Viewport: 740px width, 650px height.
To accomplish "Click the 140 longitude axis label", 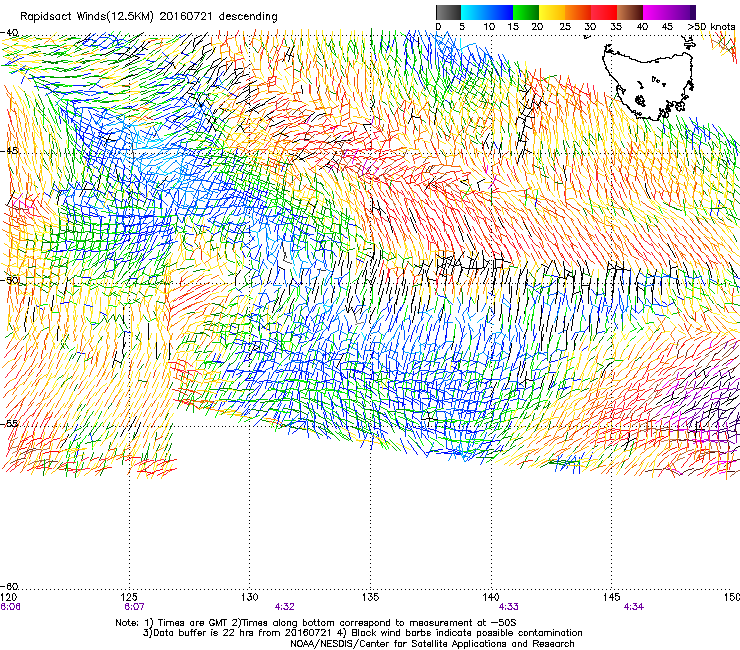I will pyautogui.click(x=491, y=597).
